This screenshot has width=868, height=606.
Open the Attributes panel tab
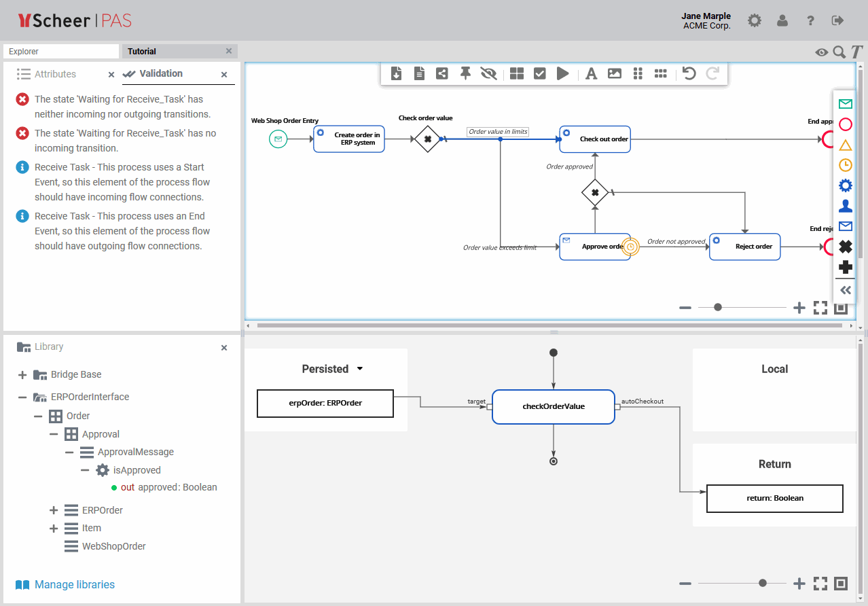(55, 74)
